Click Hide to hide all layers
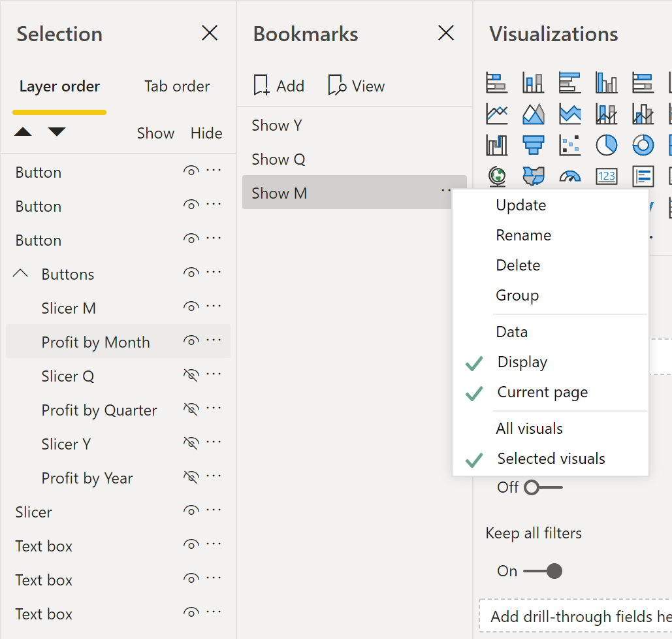Screen dimensions: 672x639 (206, 133)
